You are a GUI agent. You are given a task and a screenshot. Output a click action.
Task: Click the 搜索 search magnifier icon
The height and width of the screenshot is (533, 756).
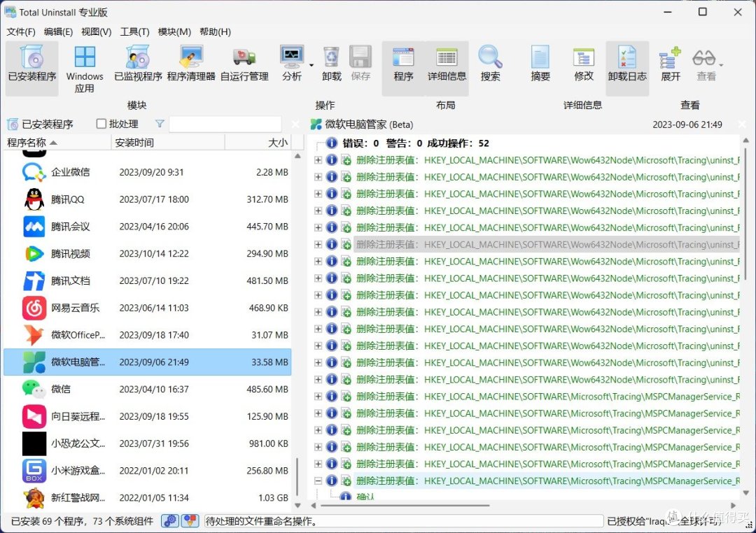point(490,63)
